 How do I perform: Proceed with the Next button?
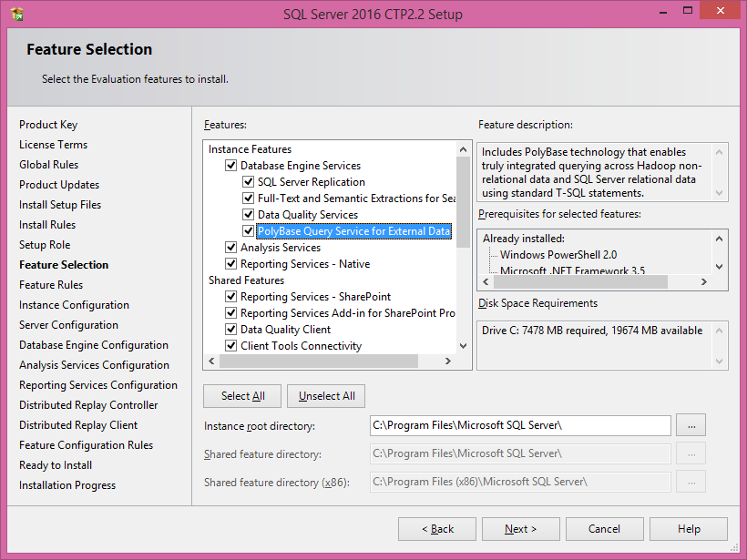[521, 529]
